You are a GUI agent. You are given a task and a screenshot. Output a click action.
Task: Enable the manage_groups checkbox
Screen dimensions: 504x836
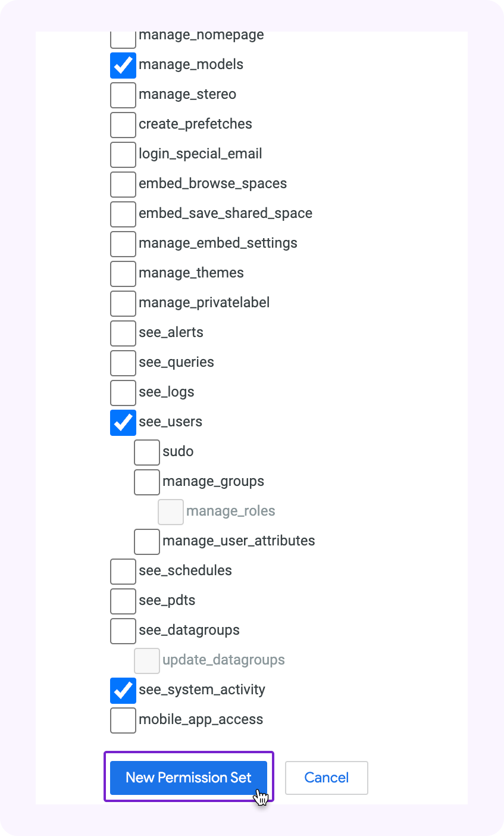click(x=147, y=482)
